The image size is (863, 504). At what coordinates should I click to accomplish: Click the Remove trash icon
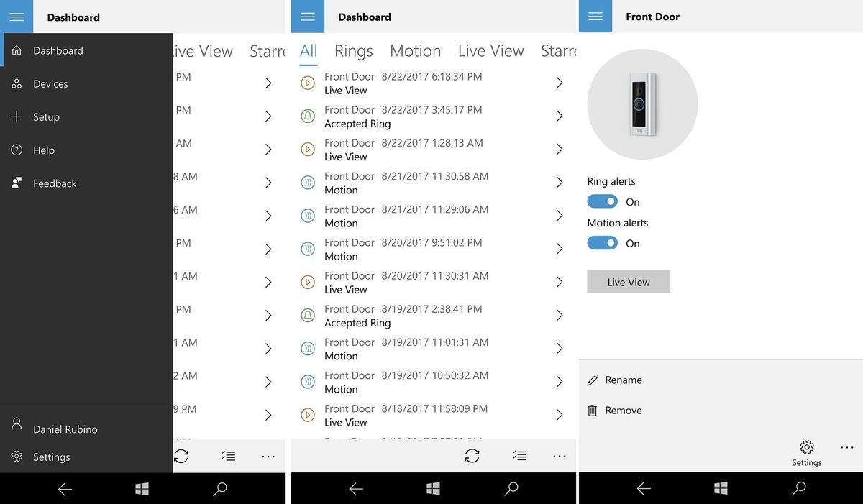593,410
